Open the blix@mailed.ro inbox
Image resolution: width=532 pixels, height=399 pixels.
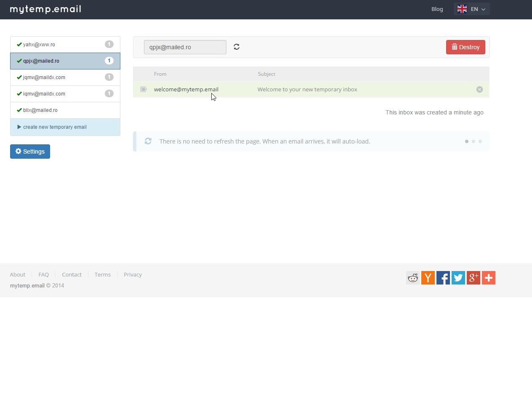(x=65, y=110)
